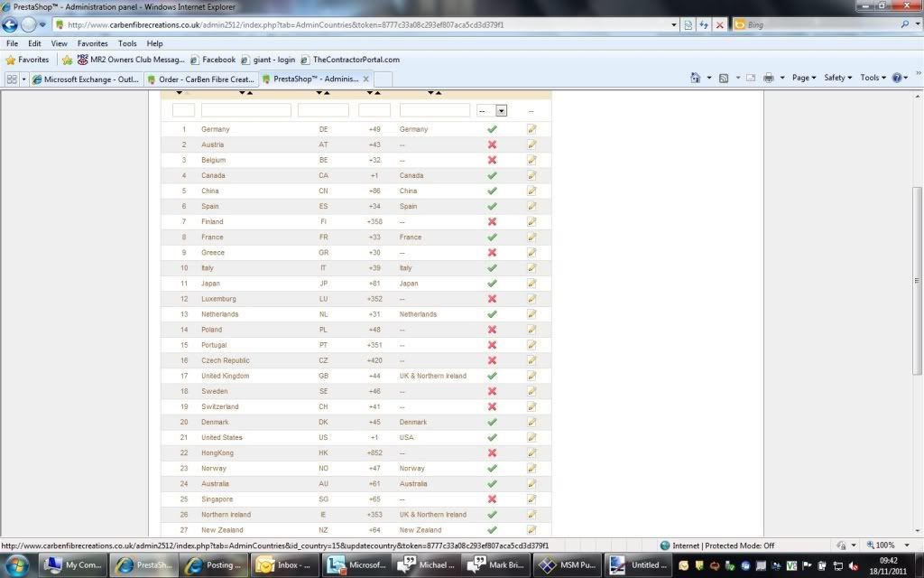The height and width of the screenshot is (578, 924).
Task: Disable Canada by clicking its green checkmark
Action: [492, 175]
